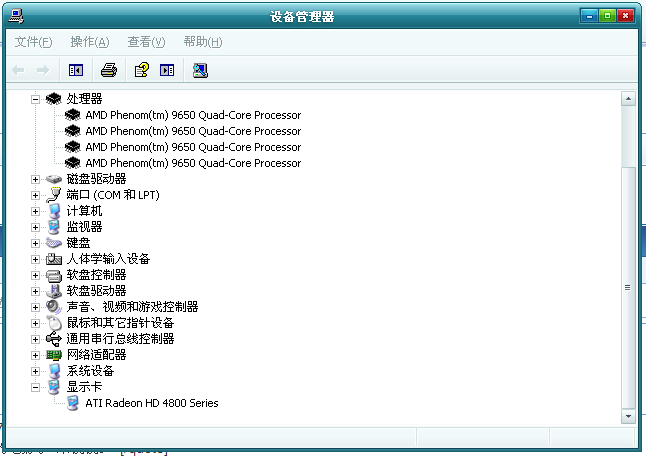Collapse the 处理器 node
This screenshot has height=457, width=646.
35,99
